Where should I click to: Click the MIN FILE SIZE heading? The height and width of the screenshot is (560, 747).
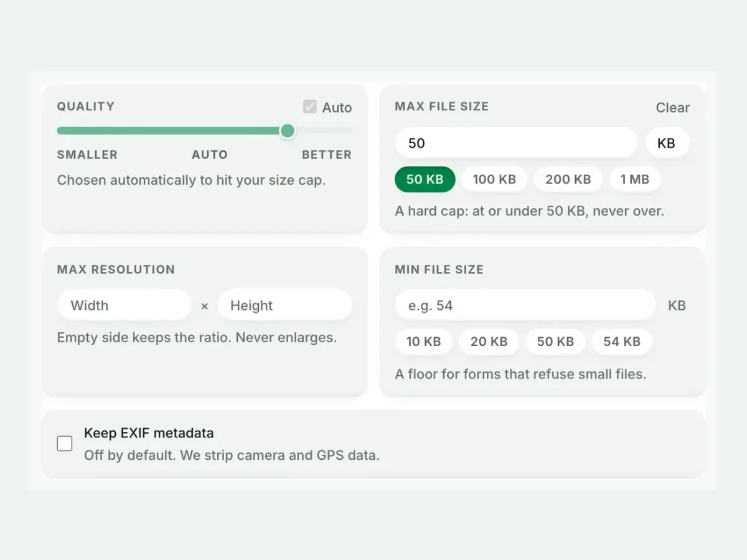tap(439, 269)
